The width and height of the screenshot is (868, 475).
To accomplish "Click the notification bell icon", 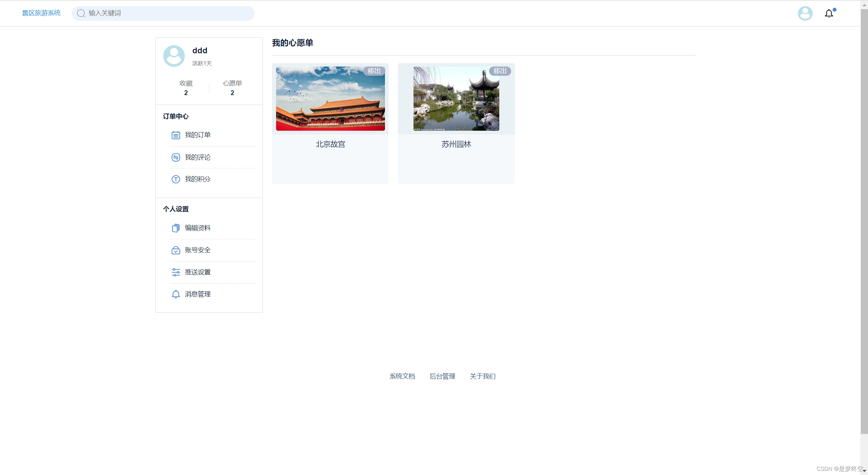I will coord(829,14).
